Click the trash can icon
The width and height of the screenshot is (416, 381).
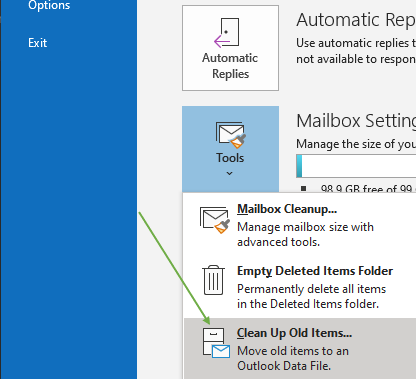tap(213, 280)
